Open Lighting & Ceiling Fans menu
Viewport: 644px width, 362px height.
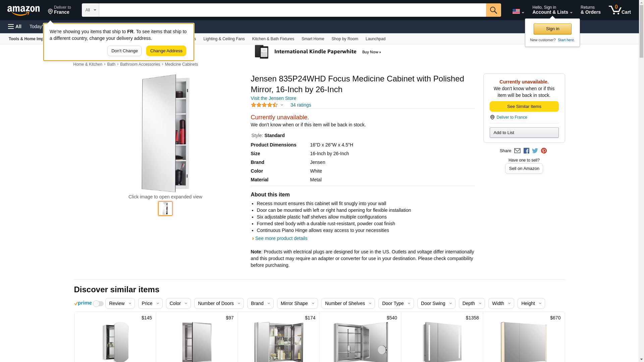tap(224, 39)
